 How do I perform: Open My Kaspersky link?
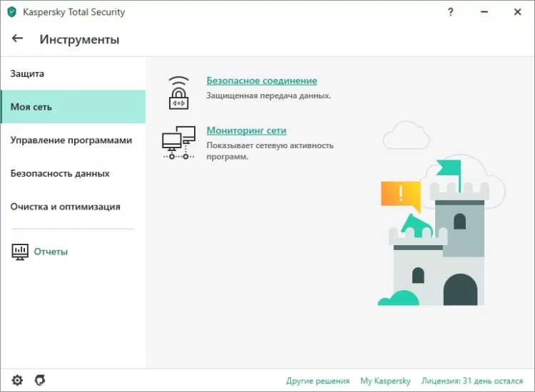click(385, 381)
